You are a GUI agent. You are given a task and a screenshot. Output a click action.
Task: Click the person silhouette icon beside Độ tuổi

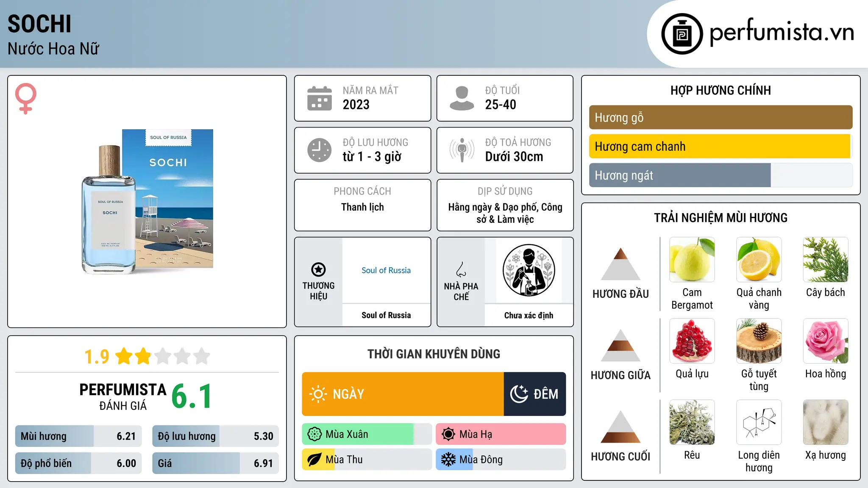click(x=462, y=98)
